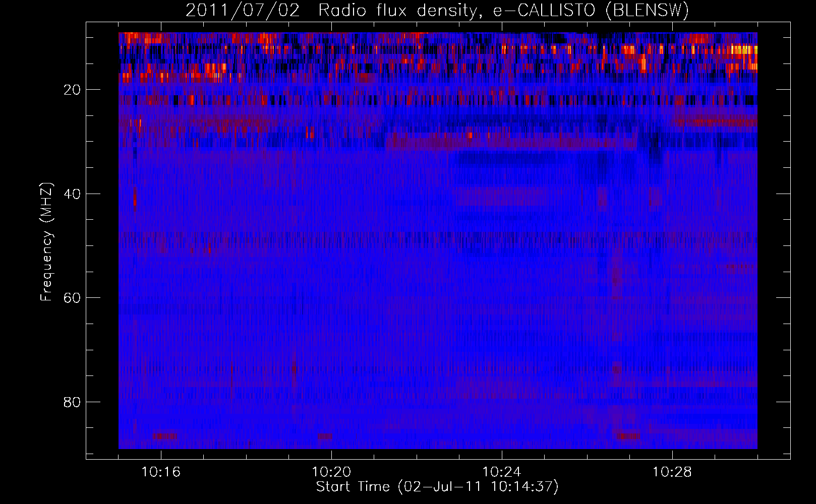Click the 10:24 time tick label
The image size is (816, 504).
point(502,472)
